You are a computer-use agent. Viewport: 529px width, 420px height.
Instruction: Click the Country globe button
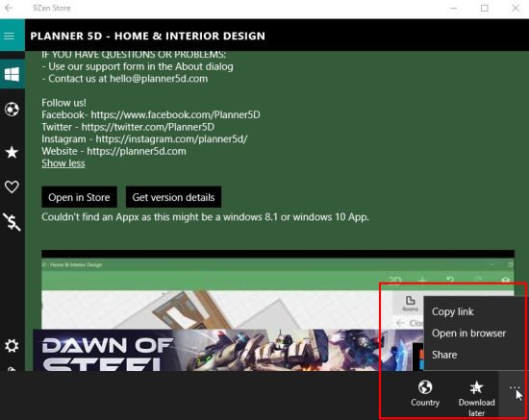pos(425,394)
